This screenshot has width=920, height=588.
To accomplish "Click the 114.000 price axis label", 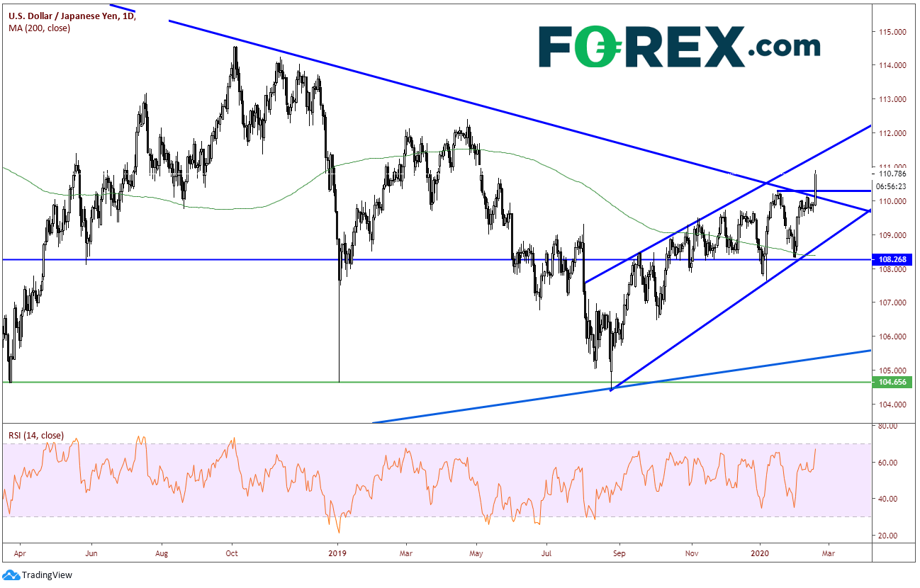I will [893, 66].
